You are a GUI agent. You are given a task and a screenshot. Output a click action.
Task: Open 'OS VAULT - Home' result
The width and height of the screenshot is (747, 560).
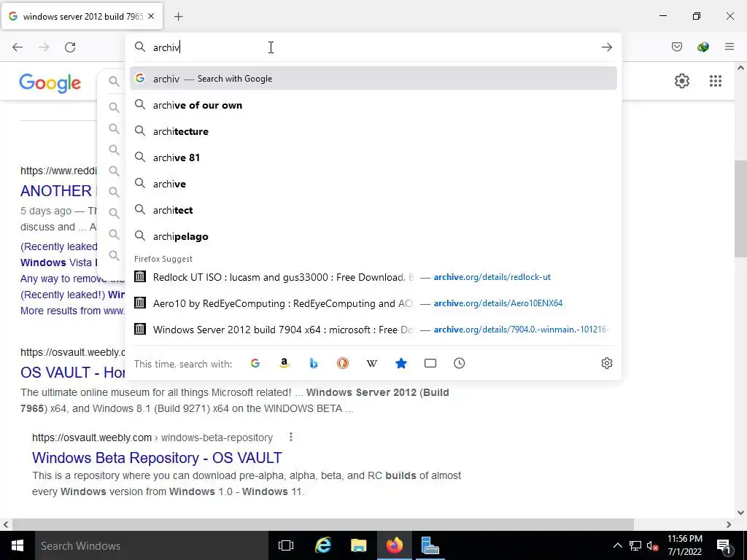coord(73,373)
